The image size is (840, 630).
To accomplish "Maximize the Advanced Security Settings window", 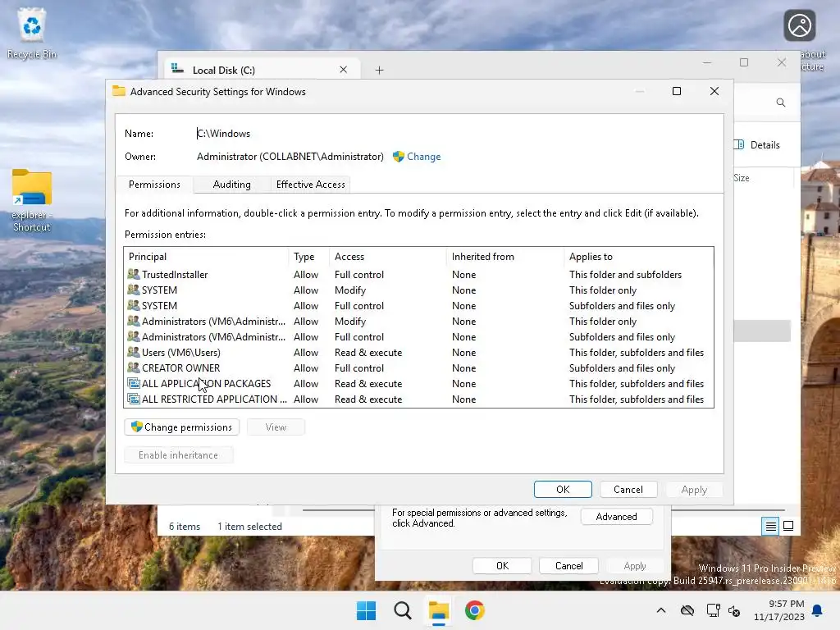I will click(677, 91).
